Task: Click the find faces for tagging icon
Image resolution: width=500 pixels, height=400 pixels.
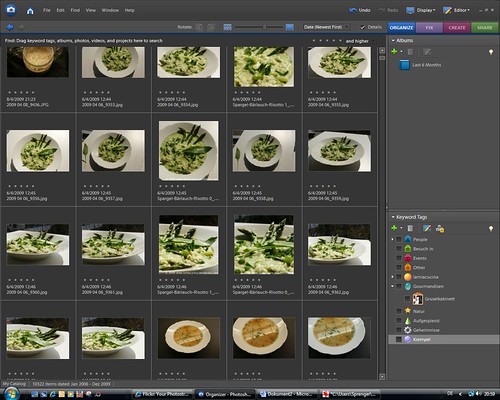Action: 440,229
